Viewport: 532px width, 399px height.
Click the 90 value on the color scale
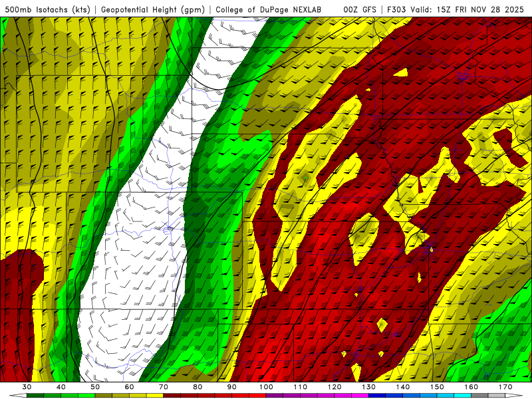pyautogui.click(x=232, y=387)
